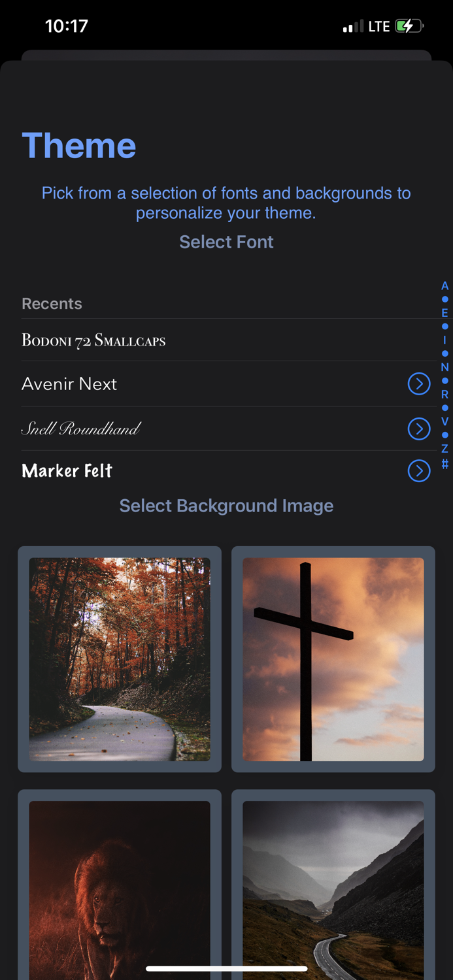453x980 pixels.
Task: Jump to letter Z in index bar
Action: tap(445, 449)
